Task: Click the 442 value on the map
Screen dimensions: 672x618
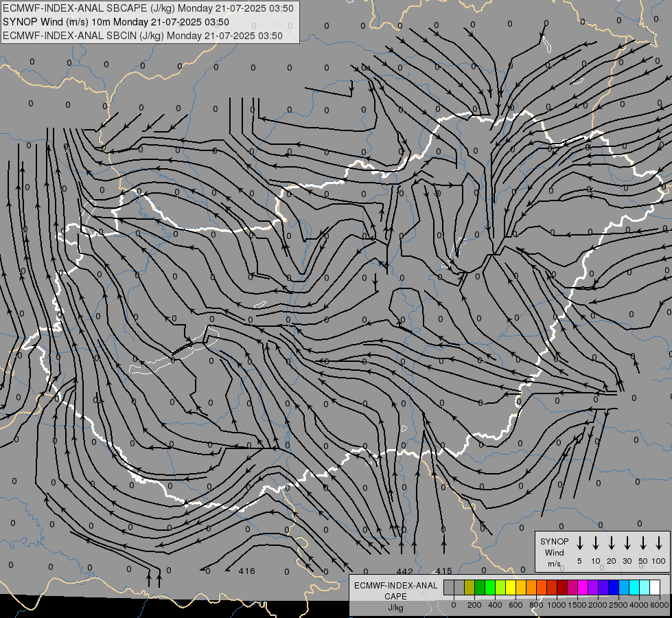Action: (x=404, y=571)
